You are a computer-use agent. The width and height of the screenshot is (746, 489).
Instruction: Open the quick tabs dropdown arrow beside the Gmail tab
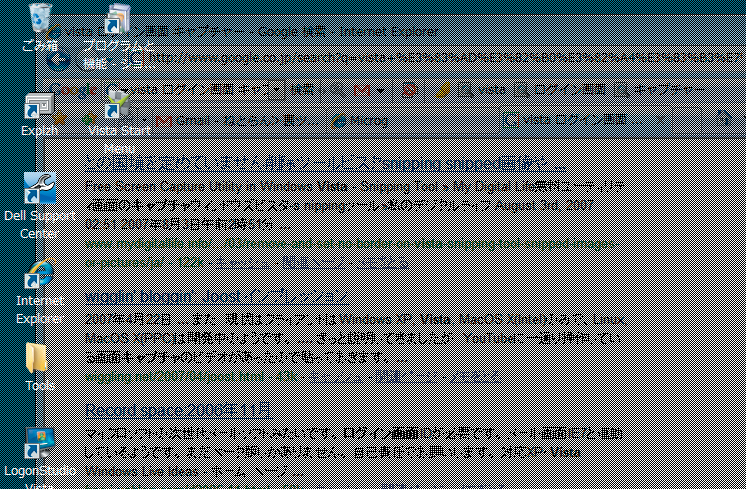click(146, 120)
